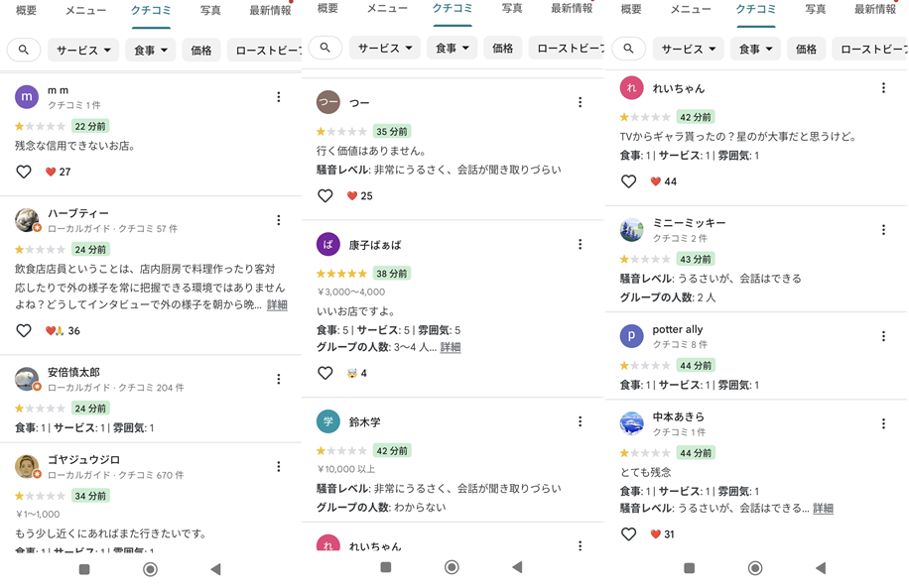Like 中本あきら's review with 31 reactions
Viewport: 909px width, 588px height.
point(628,533)
